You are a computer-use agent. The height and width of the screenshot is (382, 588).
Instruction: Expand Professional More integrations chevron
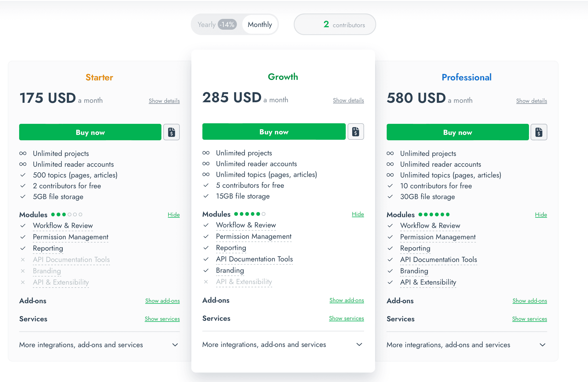click(x=542, y=345)
